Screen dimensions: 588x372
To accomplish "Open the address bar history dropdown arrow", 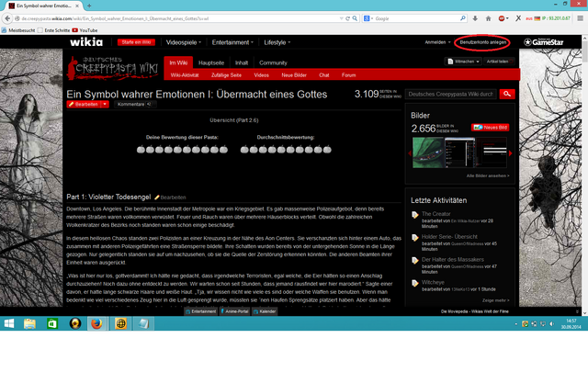I will [x=341, y=18].
